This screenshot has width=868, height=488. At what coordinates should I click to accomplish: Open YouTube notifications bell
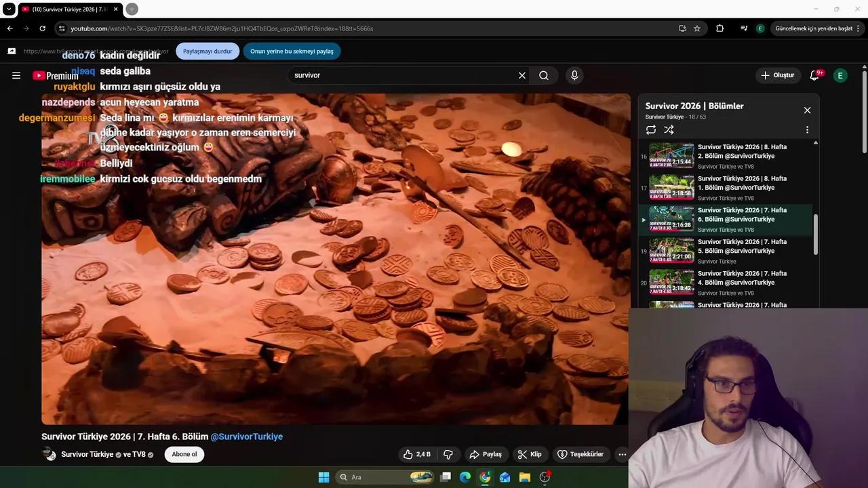(x=814, y=75)
